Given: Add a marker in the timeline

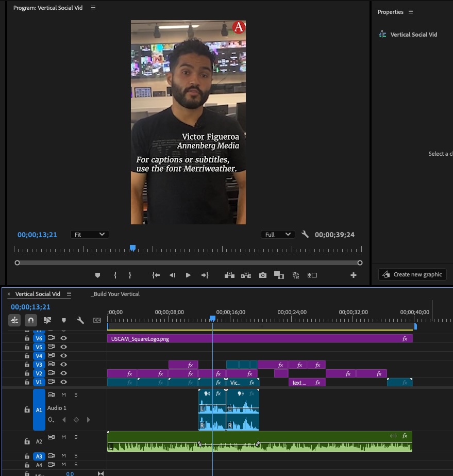Looking at the screenshot, I should (x=64, y=320).
